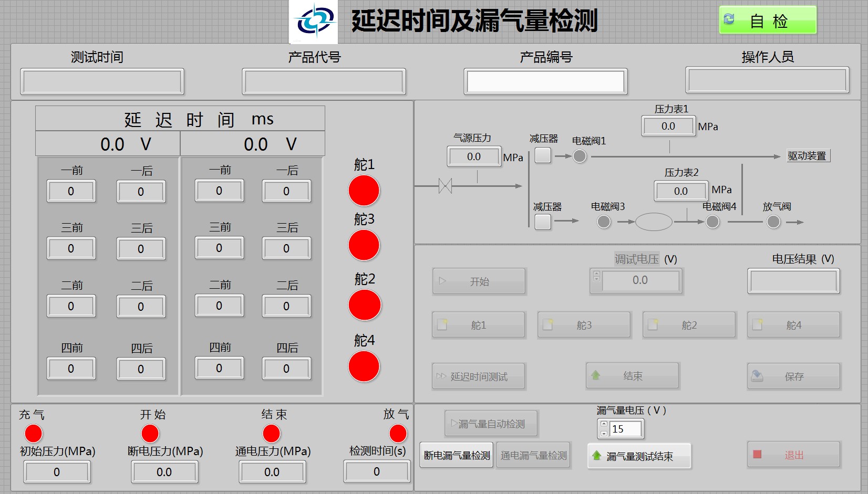This screenshot has width=868, height=494.
Task: Click the 漏气量测试结束 button
Action: coord(639,456)
